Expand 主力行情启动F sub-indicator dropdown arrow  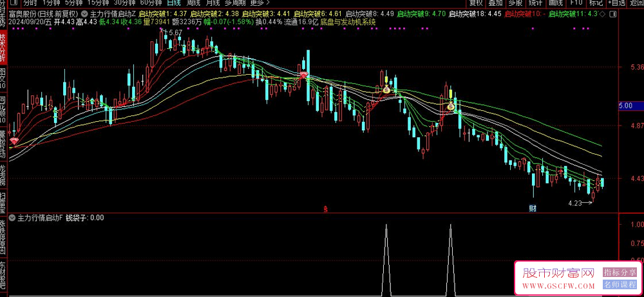click(12, 218)
